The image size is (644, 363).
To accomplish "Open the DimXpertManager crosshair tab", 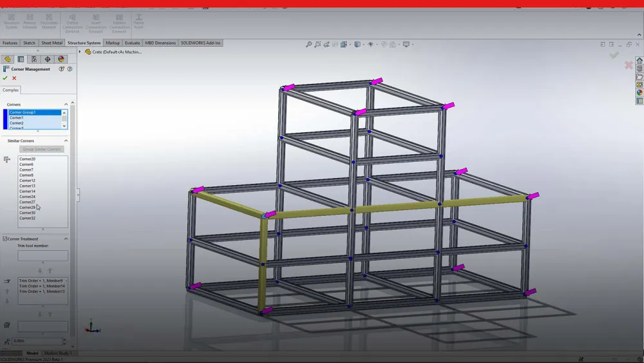I will [x=48, y=59].
